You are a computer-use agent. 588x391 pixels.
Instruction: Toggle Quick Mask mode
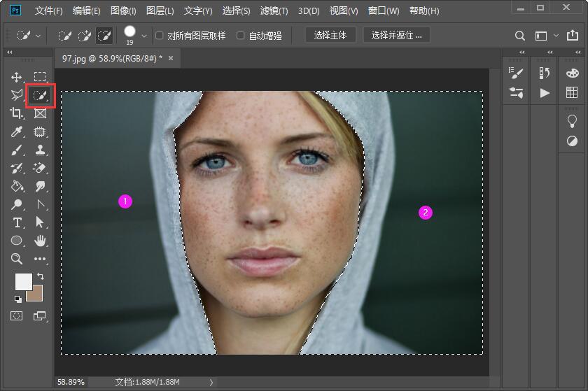coord(16,316)
